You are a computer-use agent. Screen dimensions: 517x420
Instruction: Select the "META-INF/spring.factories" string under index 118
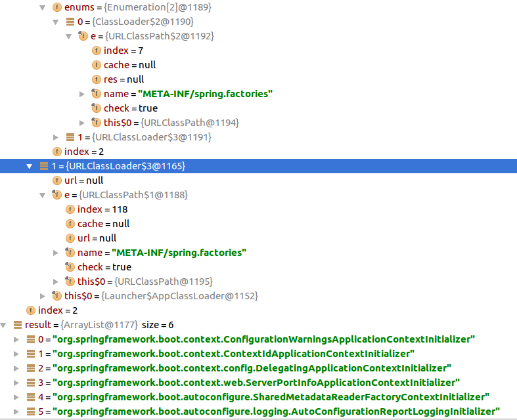179,253
